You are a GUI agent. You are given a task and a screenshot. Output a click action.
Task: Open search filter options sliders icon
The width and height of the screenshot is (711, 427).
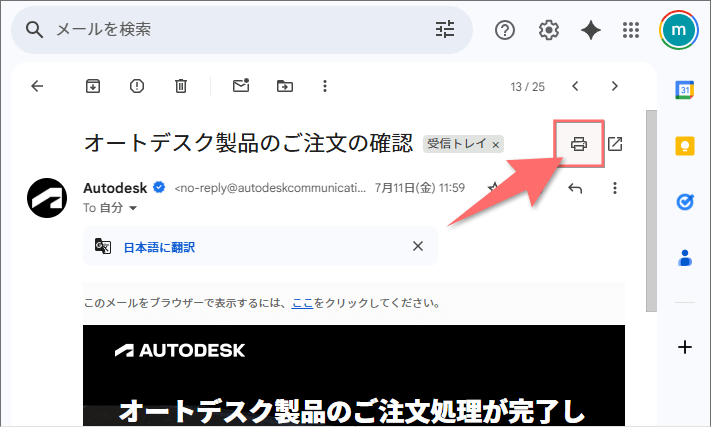point(445,30)
